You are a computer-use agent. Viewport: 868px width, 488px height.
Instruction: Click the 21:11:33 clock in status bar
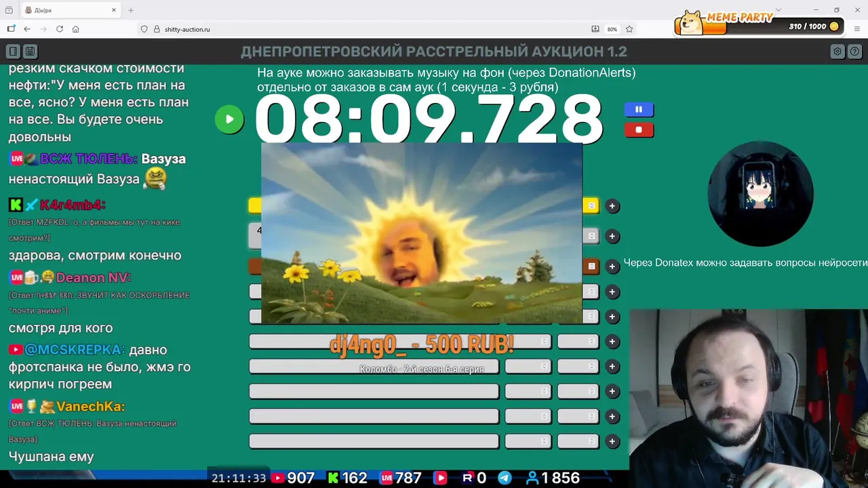(x=239, y=478)
